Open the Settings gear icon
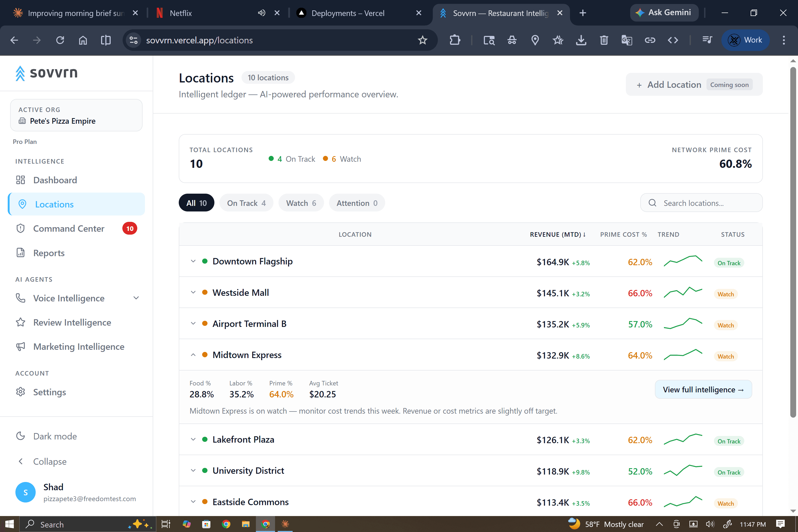 [20, 392]
